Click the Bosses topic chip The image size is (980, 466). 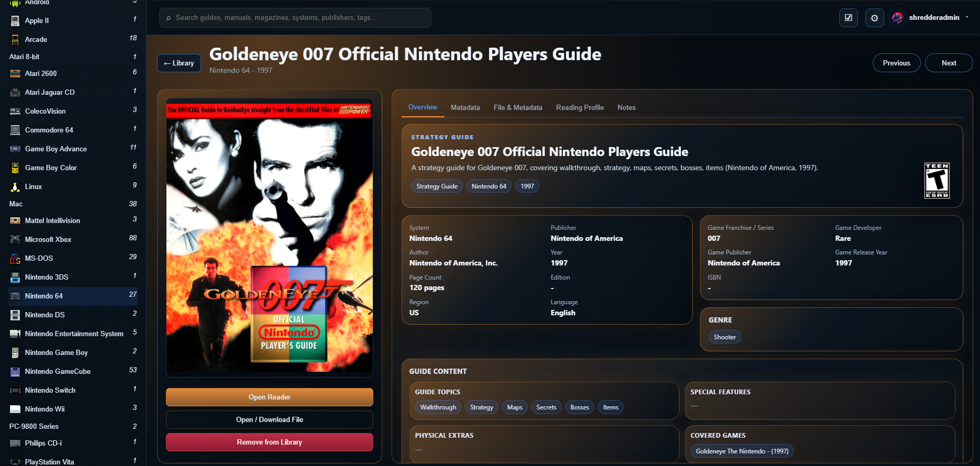(580, 407)
